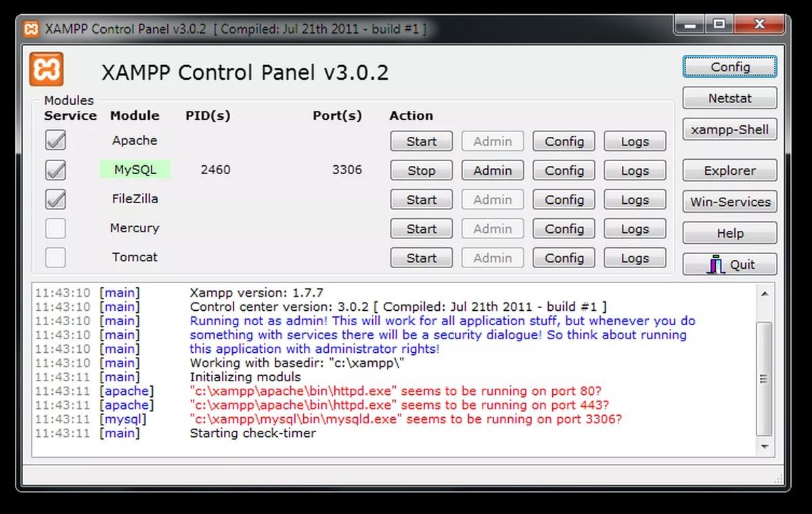The image size is (812, 514).
Task: Start the Apache module
Action: [422, 142]
